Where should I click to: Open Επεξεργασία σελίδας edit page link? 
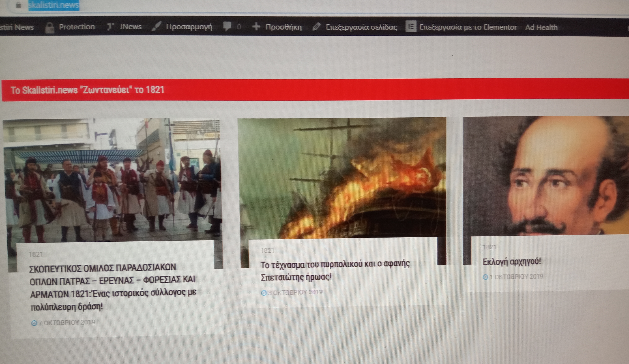[361, 27]
